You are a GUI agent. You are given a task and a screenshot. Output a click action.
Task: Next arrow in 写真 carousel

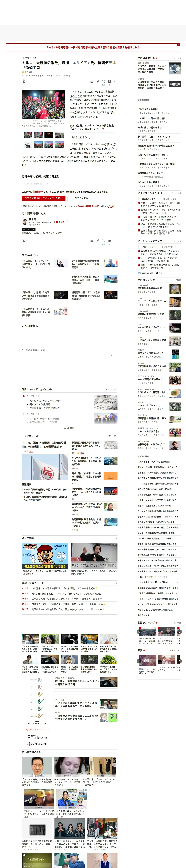click(180, 661)
